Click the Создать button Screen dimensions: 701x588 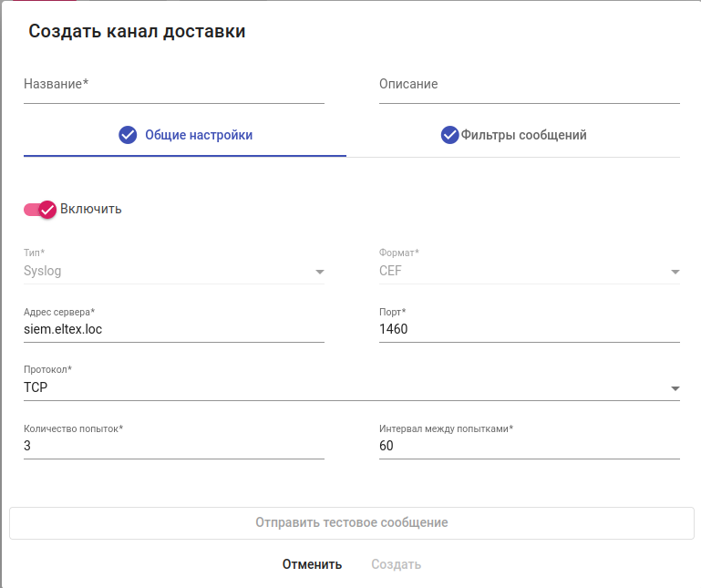click(x=396, y=564)
